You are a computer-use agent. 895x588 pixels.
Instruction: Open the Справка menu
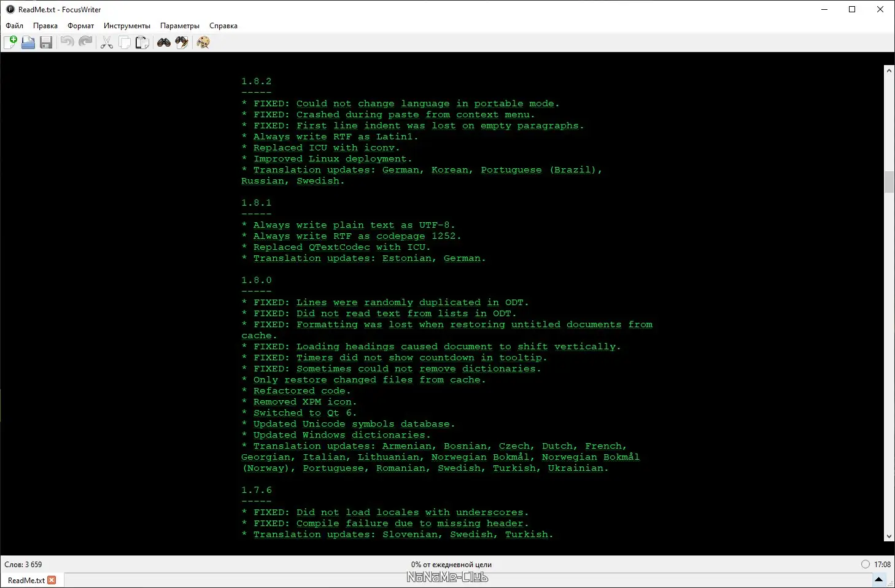(223, 26)
